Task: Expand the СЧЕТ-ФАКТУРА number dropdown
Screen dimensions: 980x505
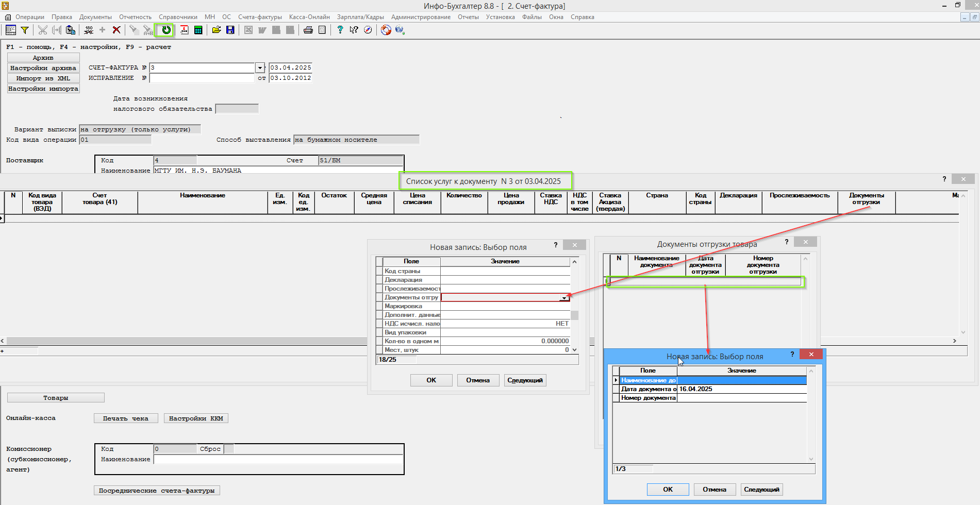Action: (260, 68)
